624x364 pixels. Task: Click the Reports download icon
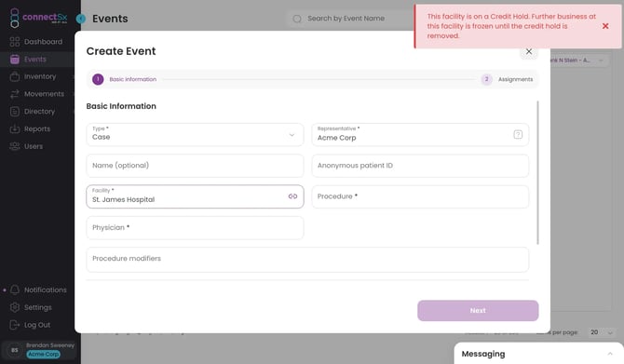(x=15, y=128)
